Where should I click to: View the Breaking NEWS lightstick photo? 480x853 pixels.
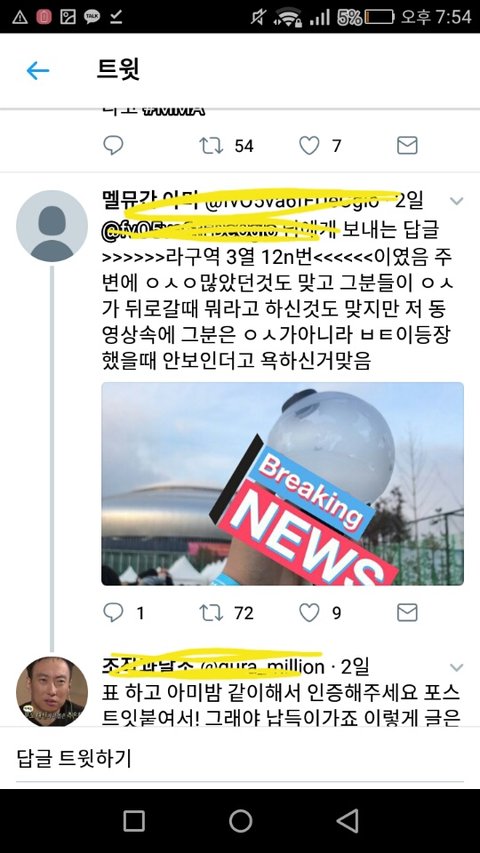pos(282,484)
